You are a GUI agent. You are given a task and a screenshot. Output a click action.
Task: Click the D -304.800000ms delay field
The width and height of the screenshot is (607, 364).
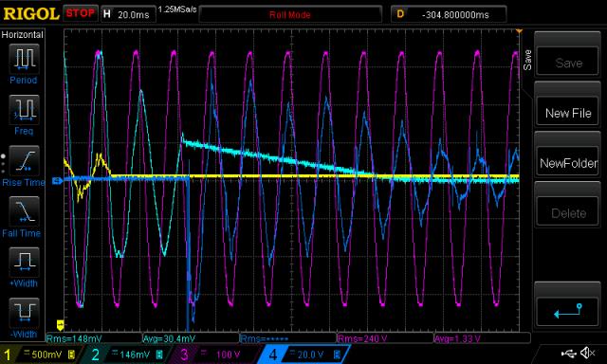(449, 15)
